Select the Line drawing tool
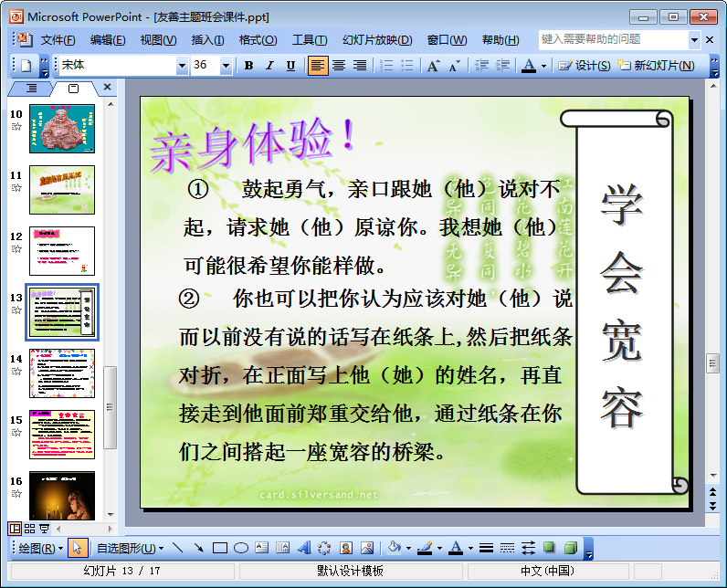Image resolution: width=727 pixels, height=588 pixels. click(x=177, y=548)
